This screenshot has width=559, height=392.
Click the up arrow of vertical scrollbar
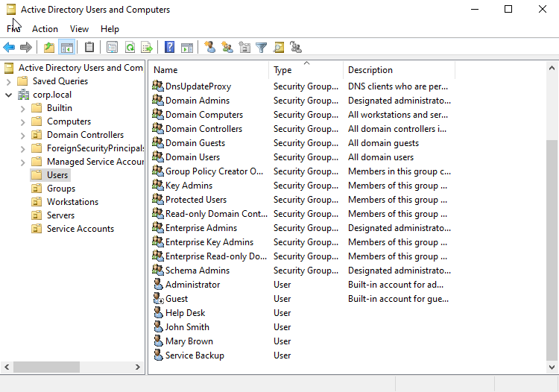tap(552, 68)
